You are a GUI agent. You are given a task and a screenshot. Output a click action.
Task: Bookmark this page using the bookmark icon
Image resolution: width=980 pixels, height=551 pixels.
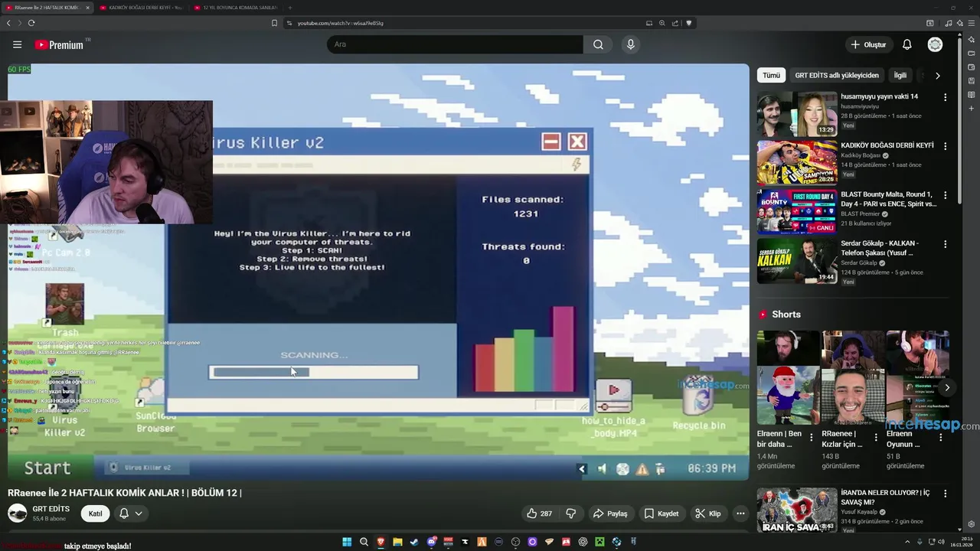click(x=274, y=23)
